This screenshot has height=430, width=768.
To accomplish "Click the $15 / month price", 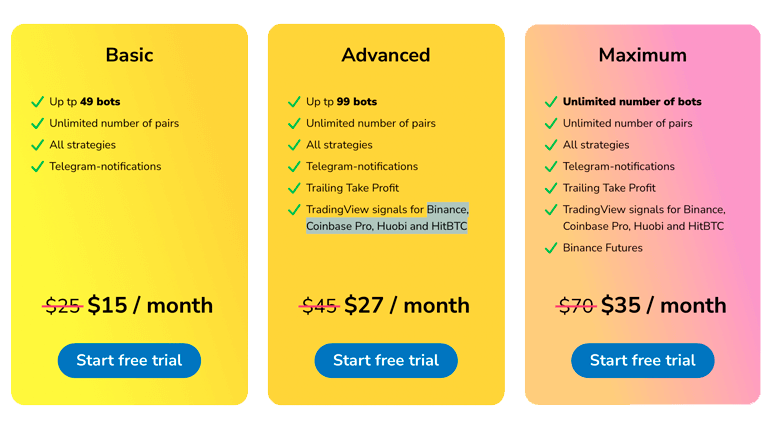I will (150, 306).
